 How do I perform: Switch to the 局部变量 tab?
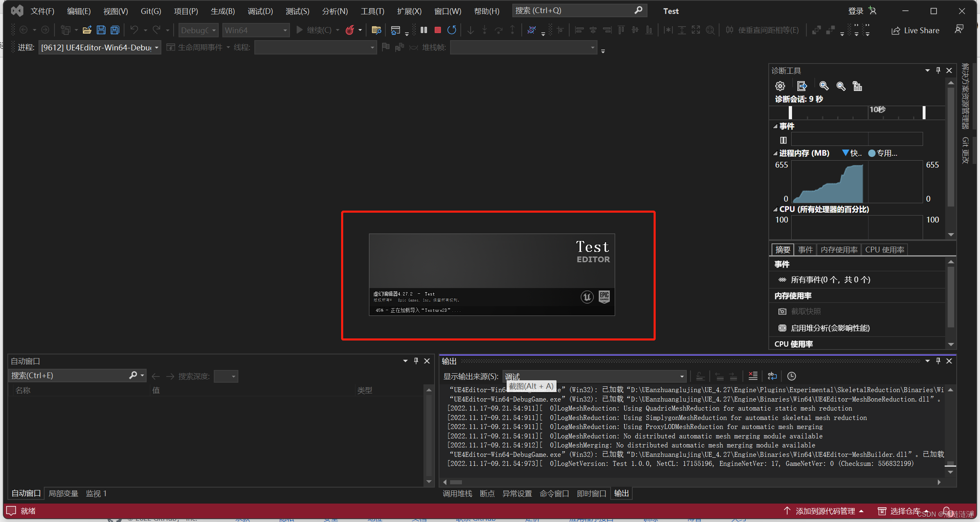pyautogui.click(x=63, y=494)
